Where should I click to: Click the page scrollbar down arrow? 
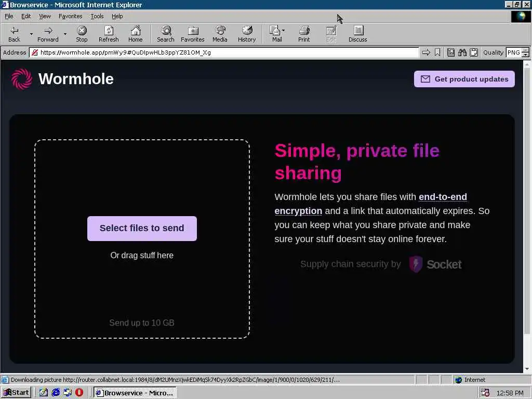(x=527, y=369)
